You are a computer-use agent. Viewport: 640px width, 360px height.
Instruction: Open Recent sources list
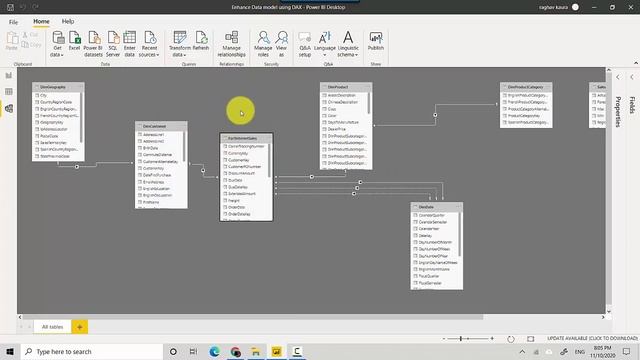point(149,44)
